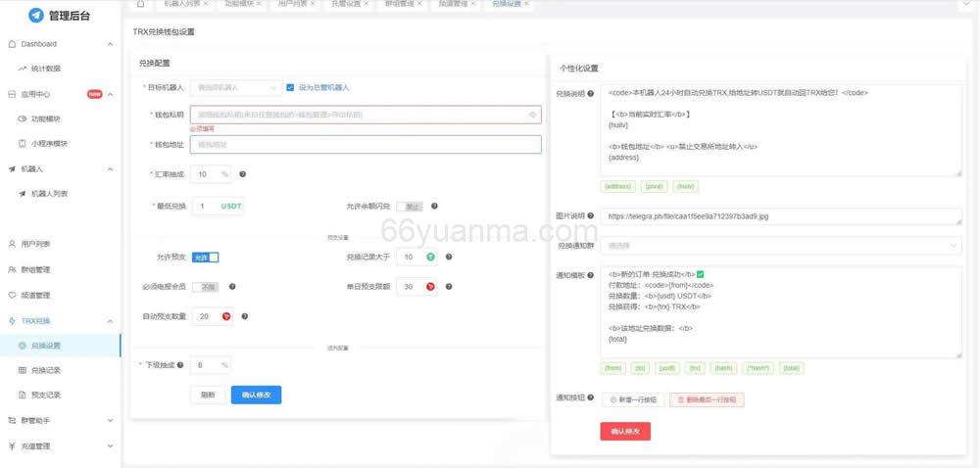
Task: Click the help icon beside 兑换说明
Action: pyautogui.click(x=591, y=94)
